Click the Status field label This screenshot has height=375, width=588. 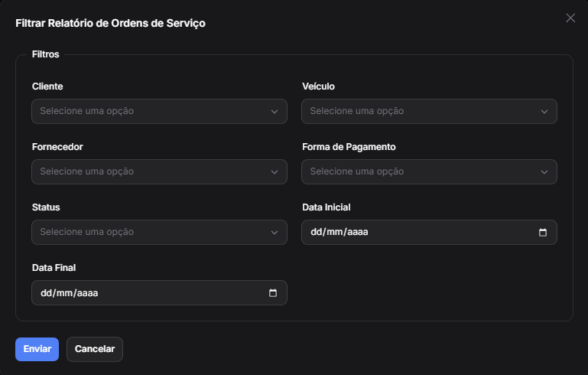[46, 207]
